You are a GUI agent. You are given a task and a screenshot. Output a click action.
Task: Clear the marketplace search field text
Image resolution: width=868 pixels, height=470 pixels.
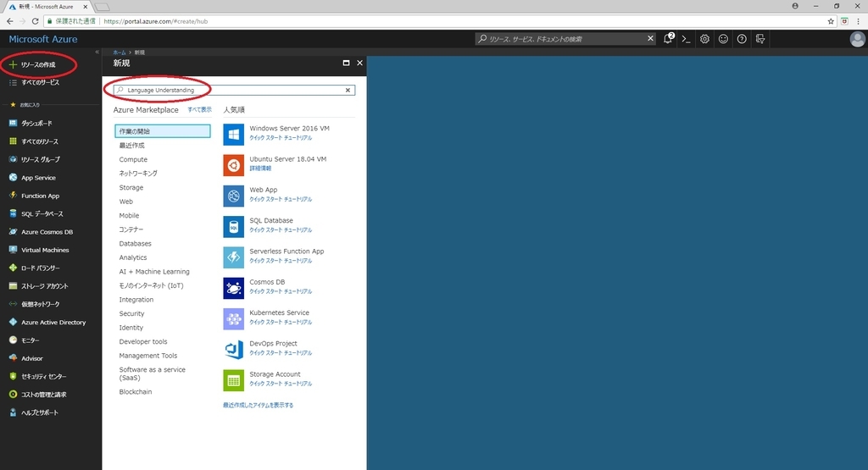348,90
